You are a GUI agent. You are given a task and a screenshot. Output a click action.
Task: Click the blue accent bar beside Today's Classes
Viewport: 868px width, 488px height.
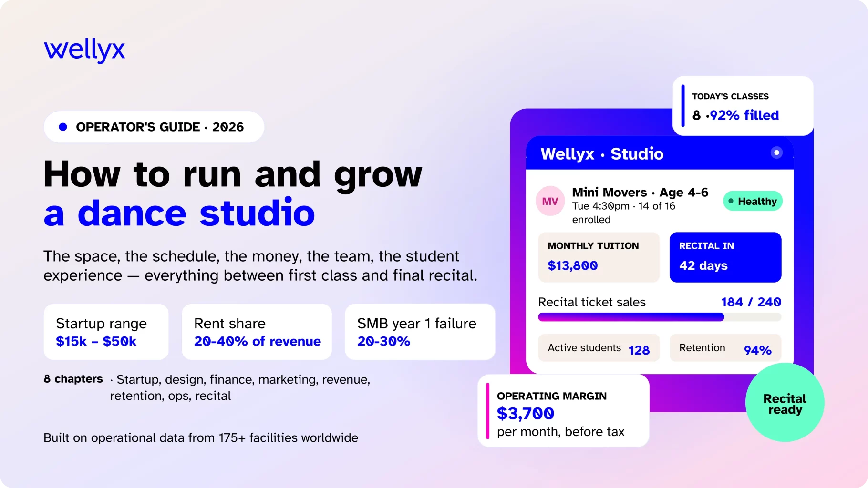pos(682,105)
